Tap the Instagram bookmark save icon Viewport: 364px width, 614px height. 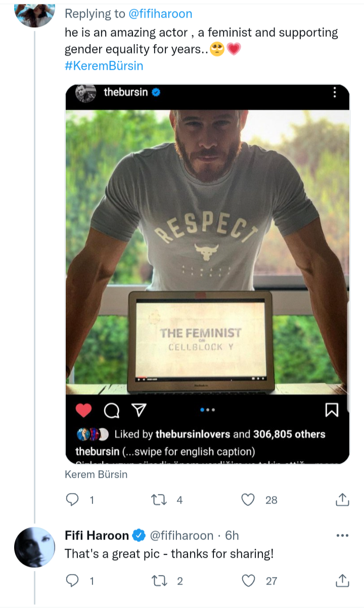[x=332, y=410]
